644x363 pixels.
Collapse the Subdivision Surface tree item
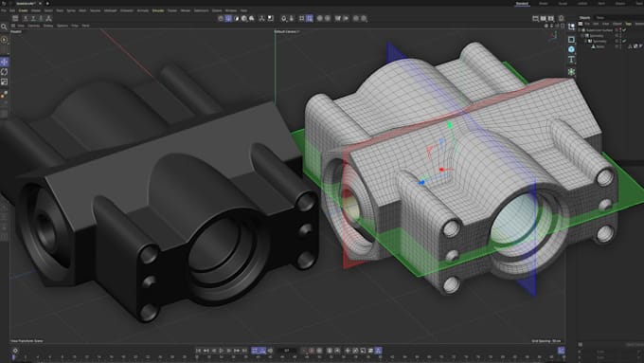pyautogui.click(x=580, y=30)
